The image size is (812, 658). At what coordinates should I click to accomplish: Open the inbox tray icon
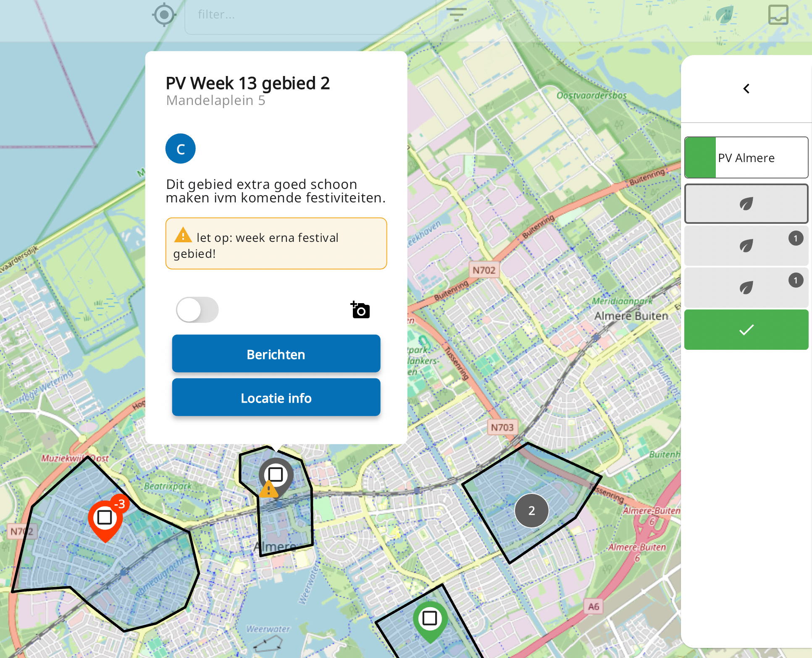point(778,15)
